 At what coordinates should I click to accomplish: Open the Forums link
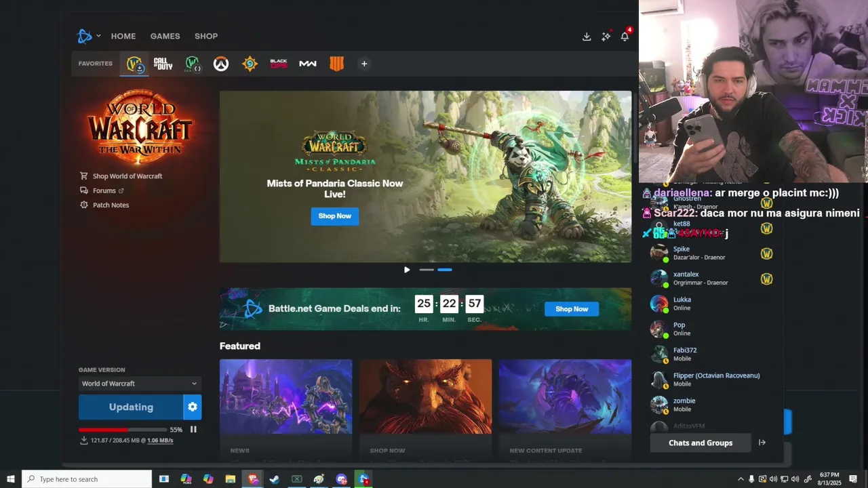(102, 190)
